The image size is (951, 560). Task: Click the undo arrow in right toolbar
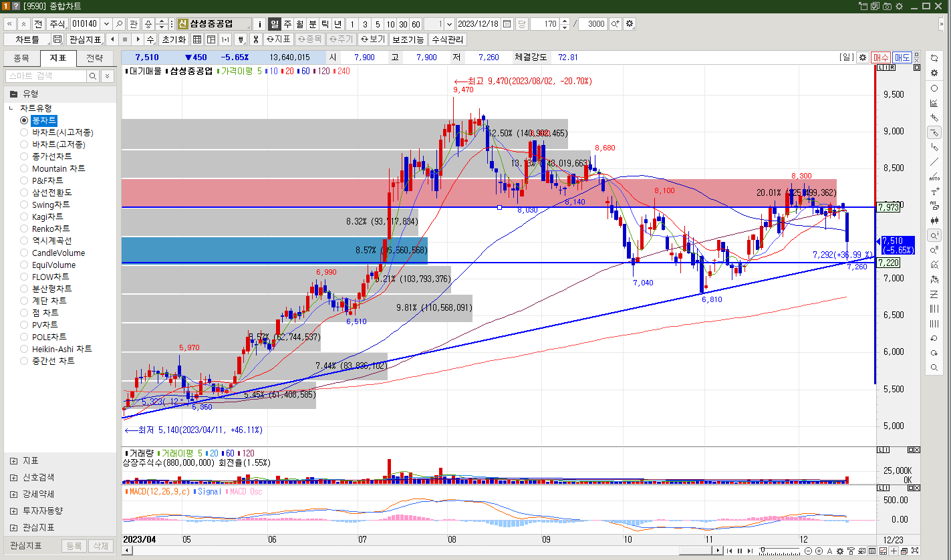934,338
